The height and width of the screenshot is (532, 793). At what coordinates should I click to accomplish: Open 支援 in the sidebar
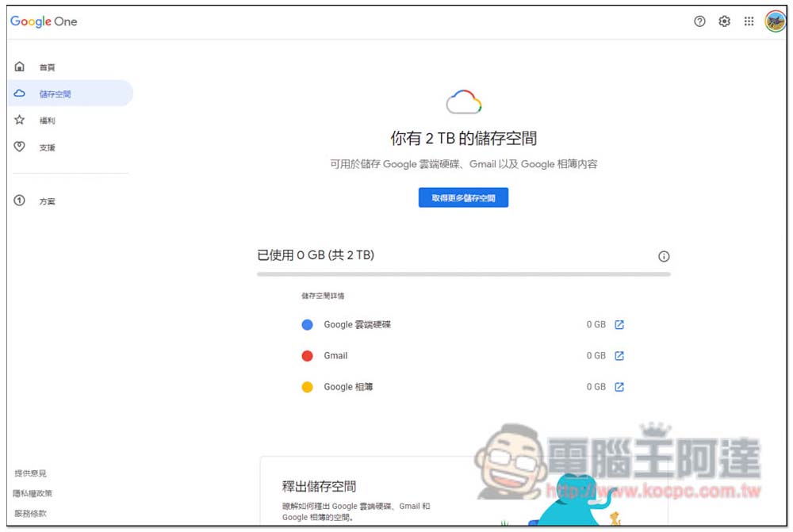(x=47, y=147)
